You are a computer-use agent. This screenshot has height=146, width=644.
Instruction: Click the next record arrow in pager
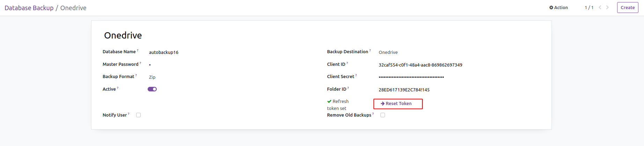(x=608, y=7)
